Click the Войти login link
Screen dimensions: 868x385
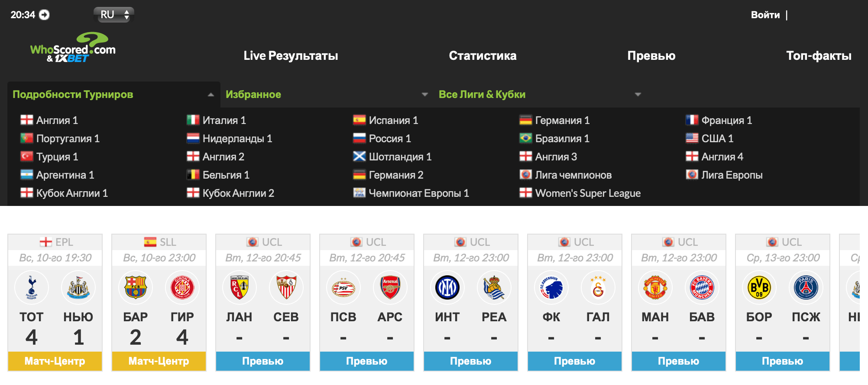(765, 15)
